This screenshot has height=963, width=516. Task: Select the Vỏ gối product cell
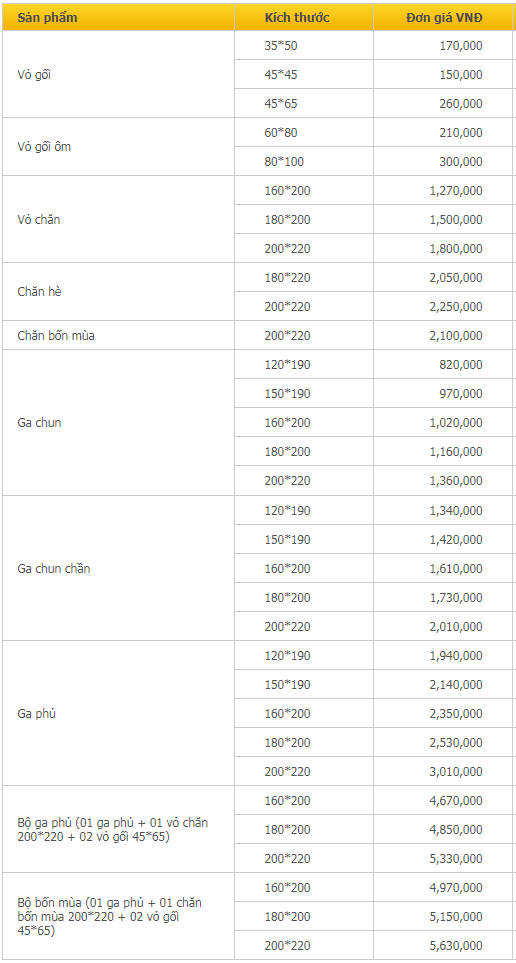[x=118, y=74]
